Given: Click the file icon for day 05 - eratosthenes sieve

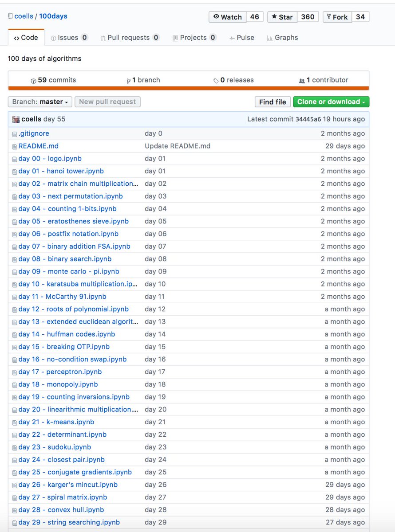Looking at the screenshot, I should pos(15,222).
